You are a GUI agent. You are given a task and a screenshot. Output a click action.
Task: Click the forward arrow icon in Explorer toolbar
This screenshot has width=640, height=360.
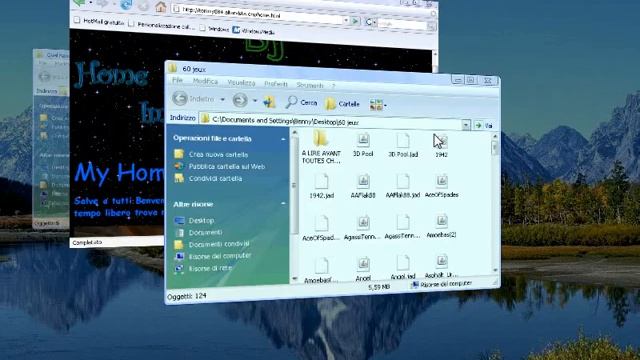[x=240, y=100]
